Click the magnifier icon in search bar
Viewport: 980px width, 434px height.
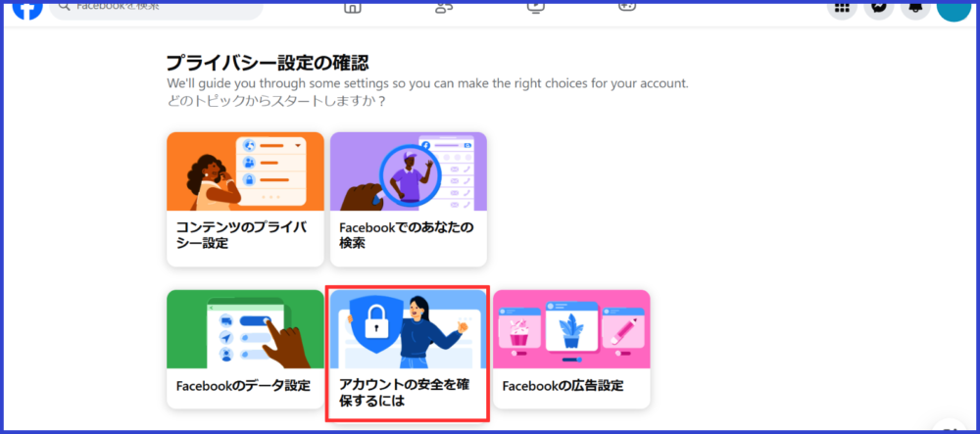click(64, 7)
